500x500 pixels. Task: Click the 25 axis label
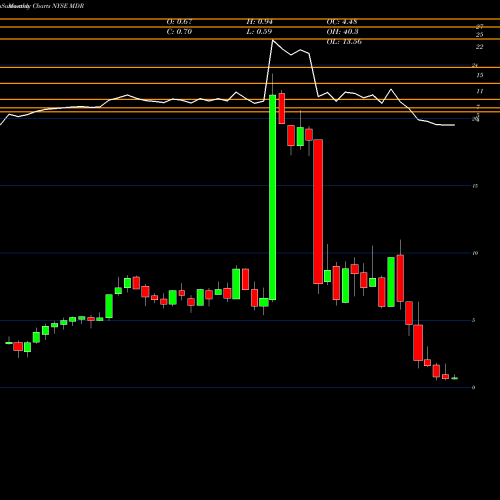coord(479,35)
